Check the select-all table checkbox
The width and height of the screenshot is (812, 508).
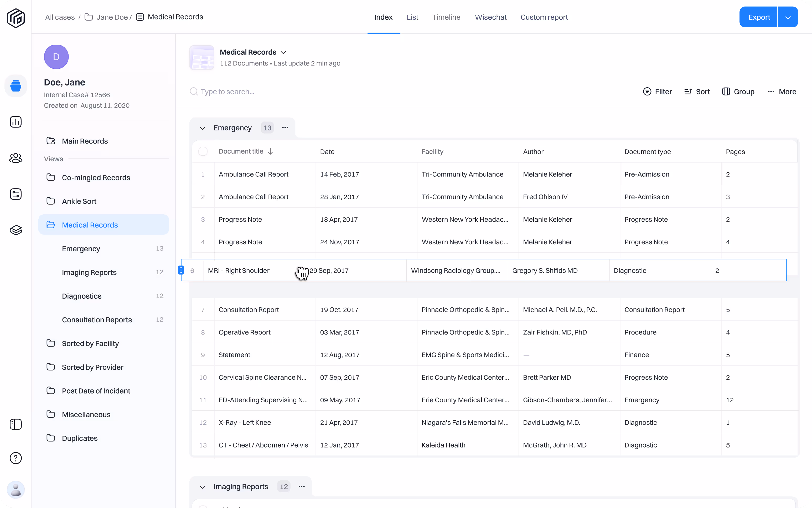[x=203, y=151]
